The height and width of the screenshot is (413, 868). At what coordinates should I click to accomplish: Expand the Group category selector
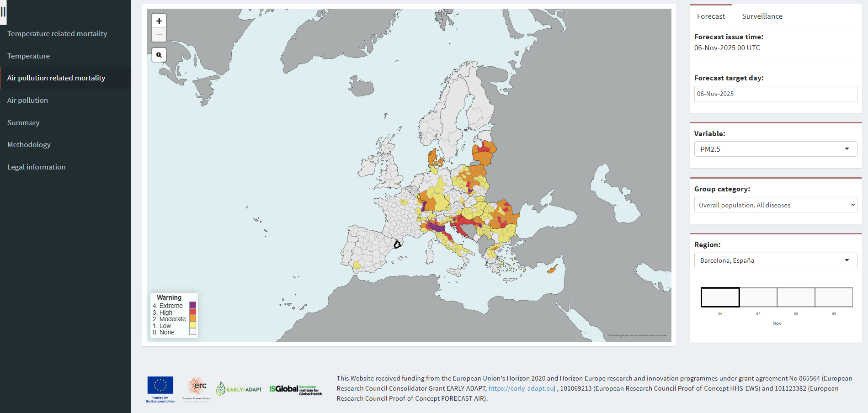775,205
